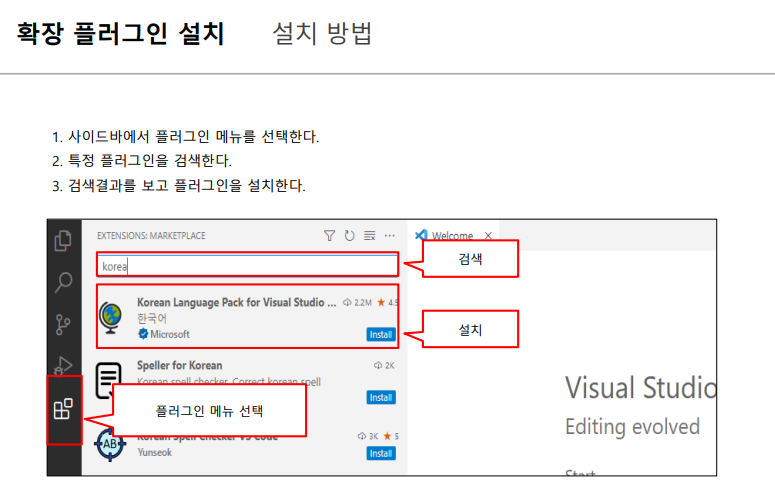This screenshot has height=498, width=775.
Task: Install Korean Language Pack extension
Action: (381, 334)
